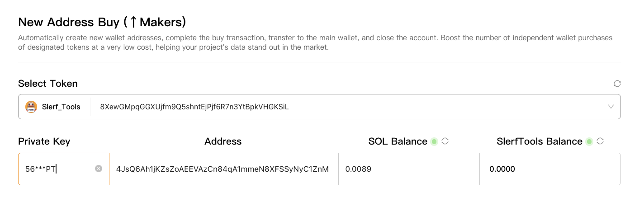
Task: Click the SlerfTools balance value 0.0000
Action: tap(502, 169)
